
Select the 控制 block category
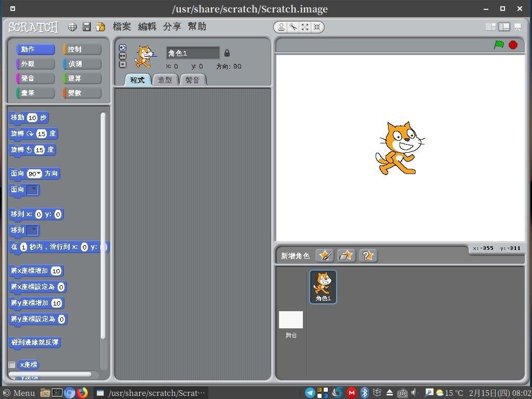click(x=82, y=49)
